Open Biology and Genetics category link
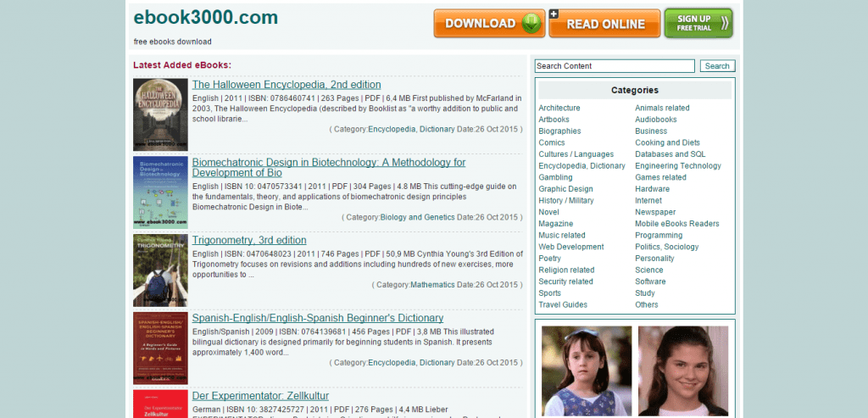This screenshot has width=868, height=418. pyautogui.click(x=417, y=217)
